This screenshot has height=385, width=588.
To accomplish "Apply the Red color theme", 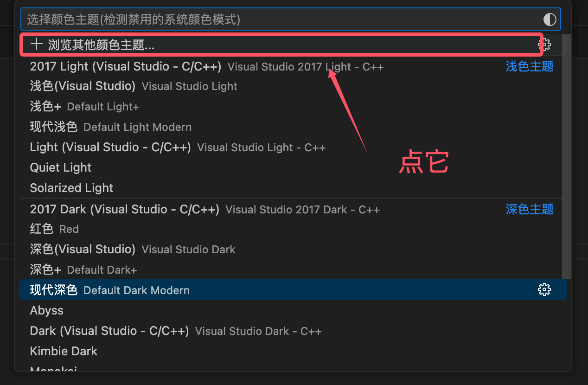I will point(42,229).
